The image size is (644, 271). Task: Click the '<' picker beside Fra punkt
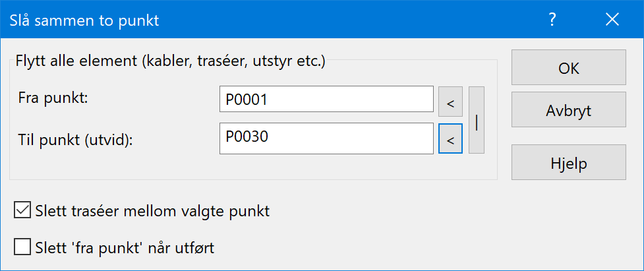pos(451,102)
